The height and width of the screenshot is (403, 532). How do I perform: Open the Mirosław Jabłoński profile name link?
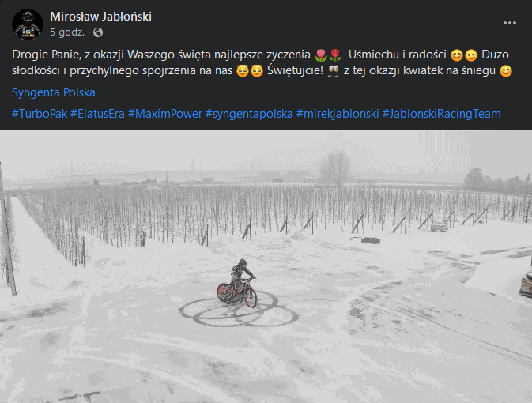(100, 17)
